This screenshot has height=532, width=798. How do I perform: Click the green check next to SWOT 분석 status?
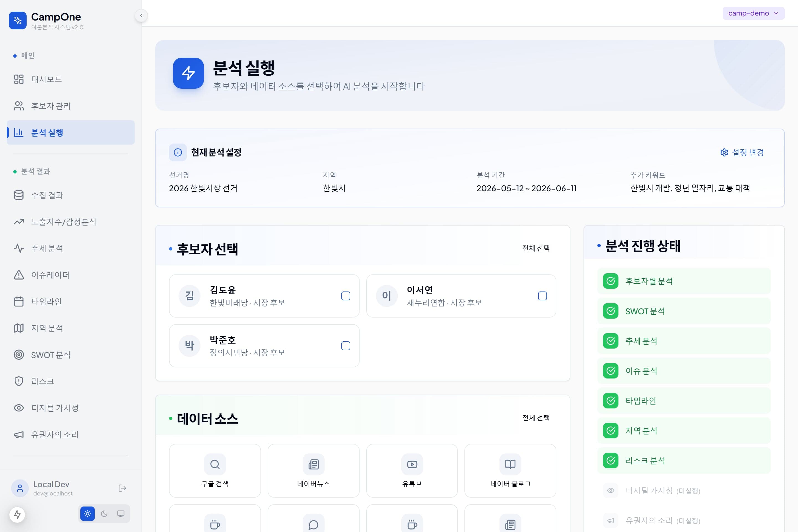coord(611,311)
